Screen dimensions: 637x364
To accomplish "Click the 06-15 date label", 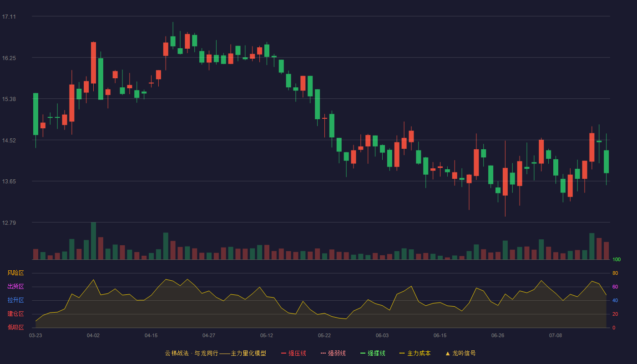I will pyautogui.click(x=440, y=335).
